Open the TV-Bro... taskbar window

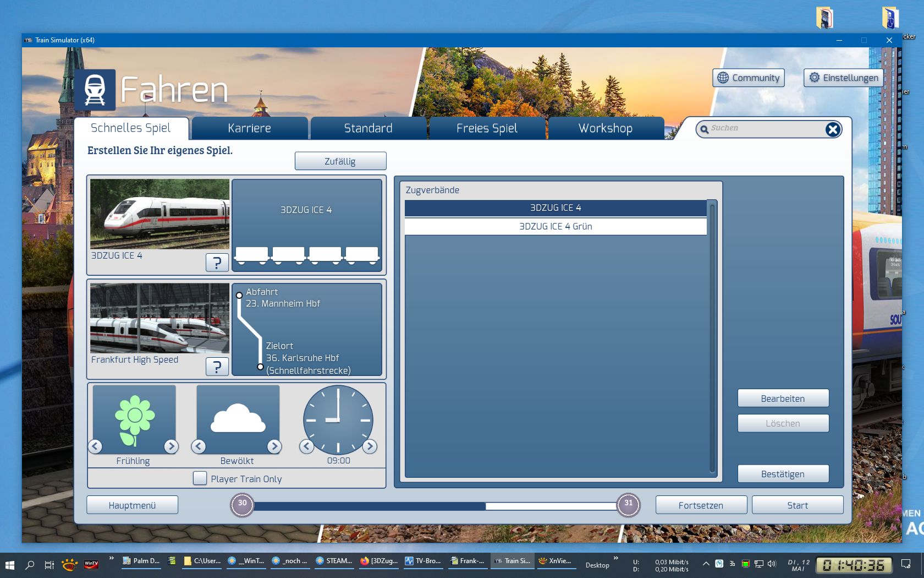[424, 561]
